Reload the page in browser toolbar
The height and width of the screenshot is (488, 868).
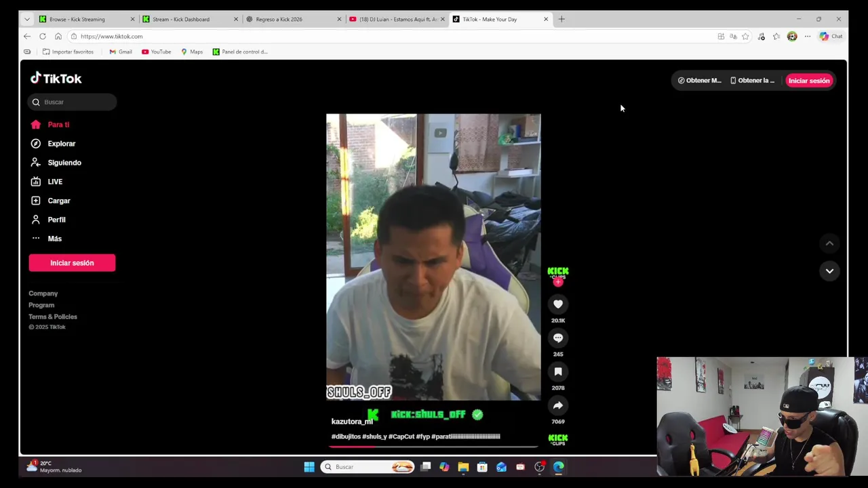click(42, 37)
